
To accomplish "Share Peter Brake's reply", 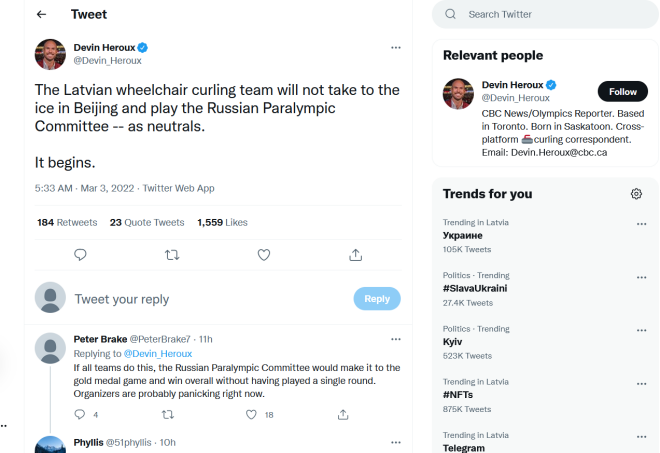I will click(x=343, y=414).
